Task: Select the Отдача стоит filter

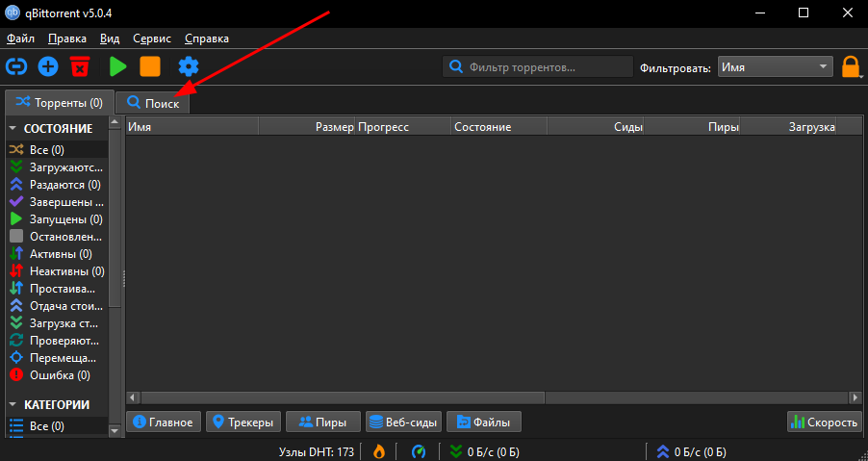Action: coord(57,306)
